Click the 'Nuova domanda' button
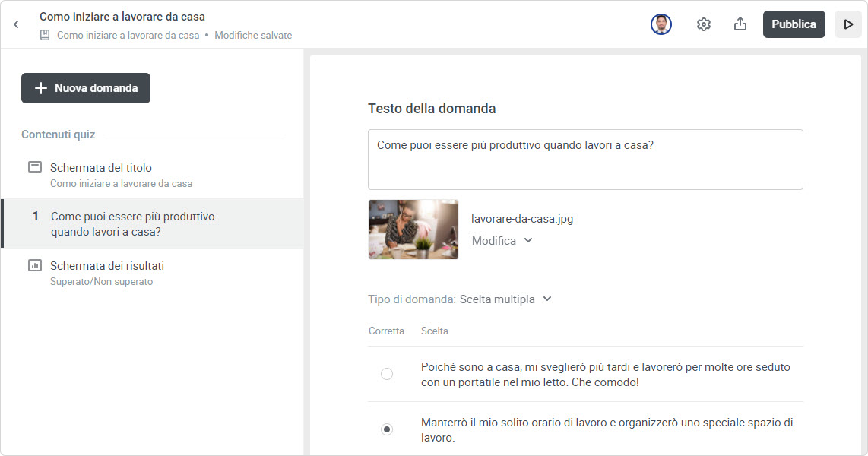The height and width of the screenshot is (456, 868). pyautogui.click(x=86, y=88)
